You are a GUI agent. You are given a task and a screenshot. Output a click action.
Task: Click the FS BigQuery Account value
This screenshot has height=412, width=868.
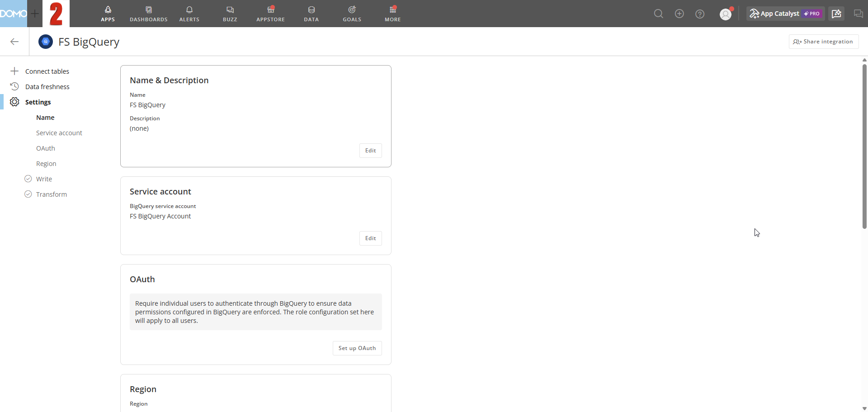coord(160,216)
